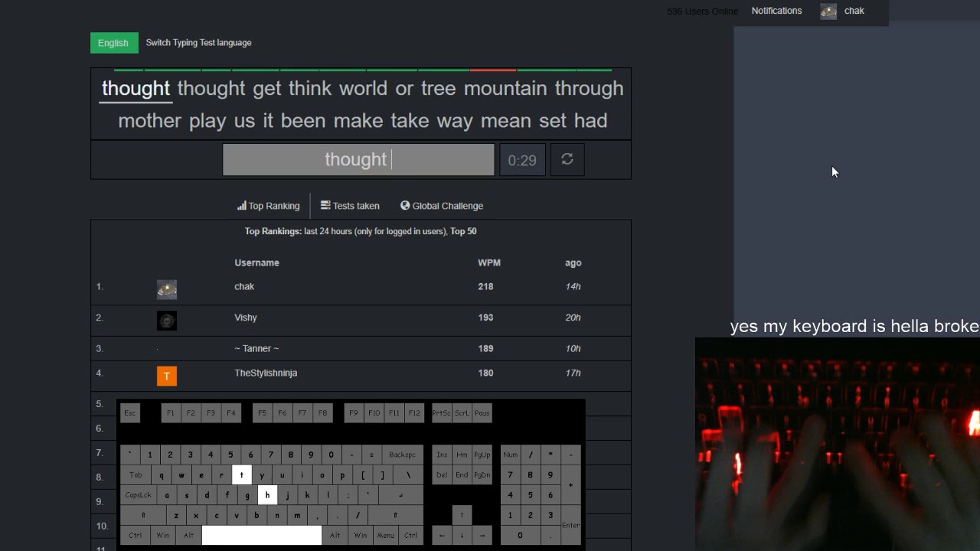
Task: Open the Top Ranking tab
Action: point(268,206)
